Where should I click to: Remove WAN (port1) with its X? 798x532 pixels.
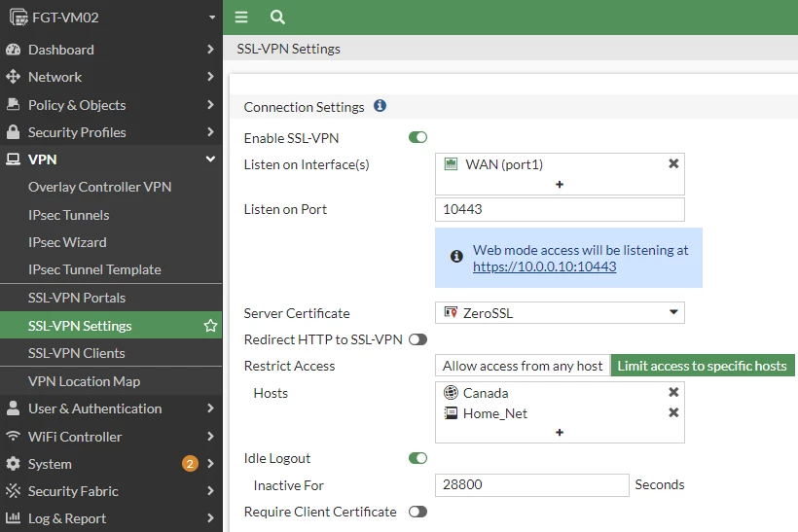click(673, 163)
